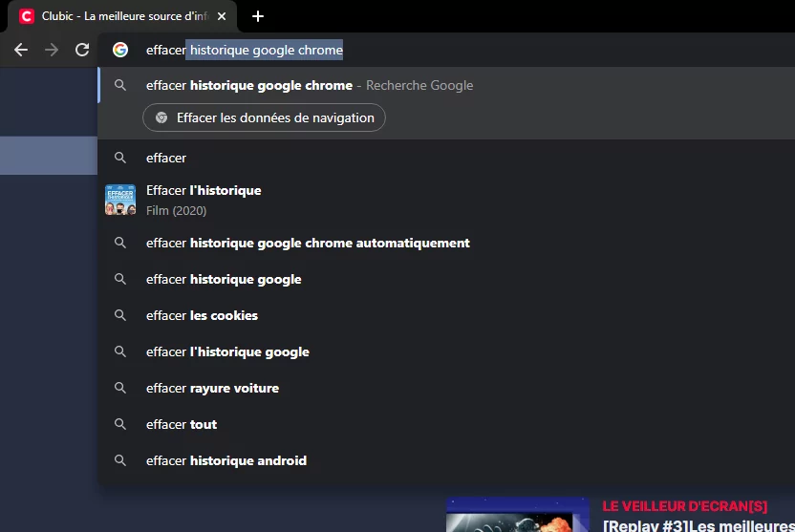Click the forward navigation arrow
This screenshot has height=532, width=795.
(52, 50)
